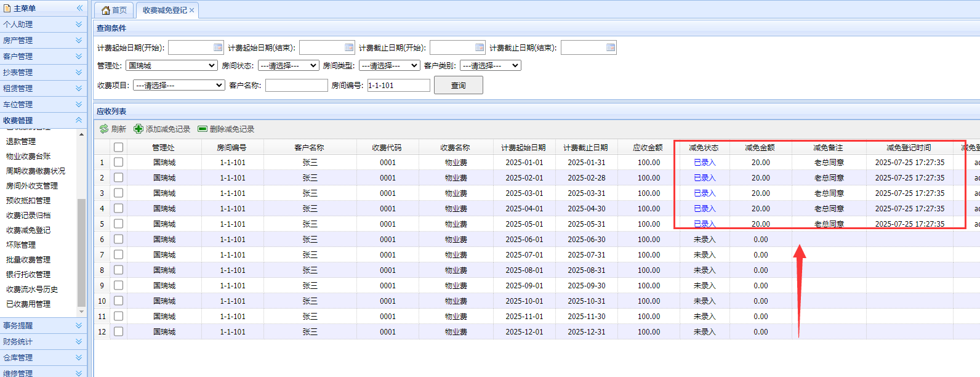Expand the 房产管理 menu section
980x377 pixels.
point(43,40)
